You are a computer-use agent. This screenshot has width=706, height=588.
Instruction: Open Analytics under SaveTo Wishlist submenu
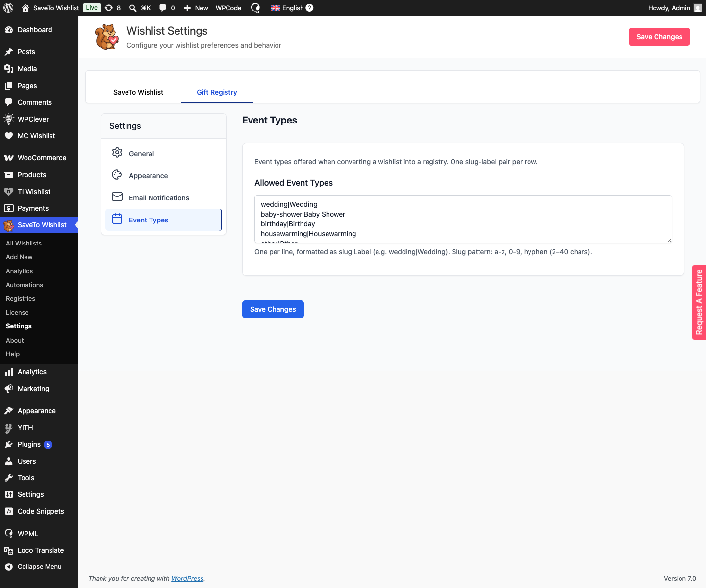pos(20,271)
